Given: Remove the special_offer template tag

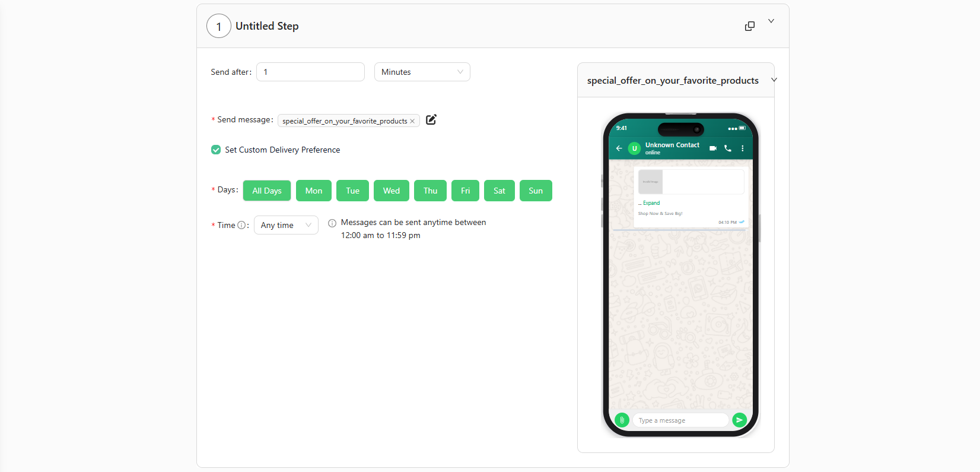Looking at the screenshot, I should coord(412,121).
